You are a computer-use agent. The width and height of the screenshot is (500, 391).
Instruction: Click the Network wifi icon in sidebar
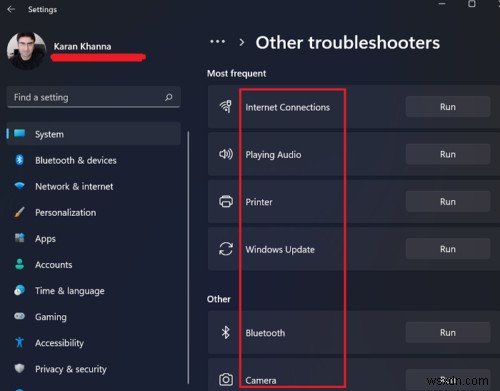(x=20, y=186)
